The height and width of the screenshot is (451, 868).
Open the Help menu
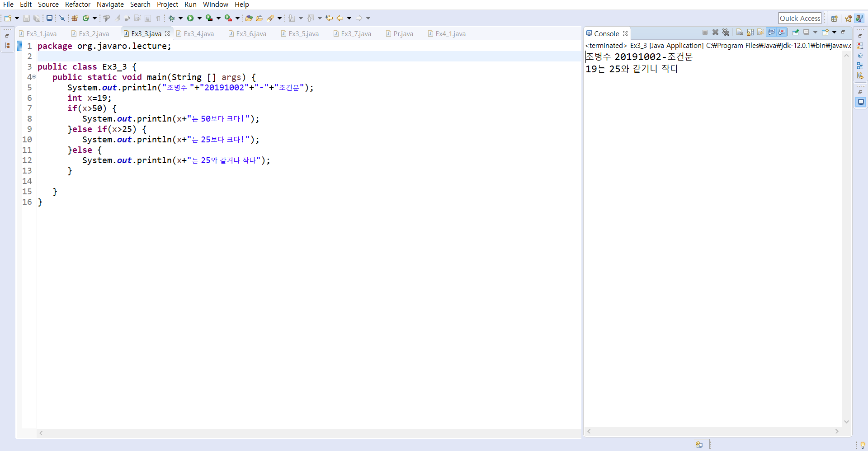click(x=242, y=5)
